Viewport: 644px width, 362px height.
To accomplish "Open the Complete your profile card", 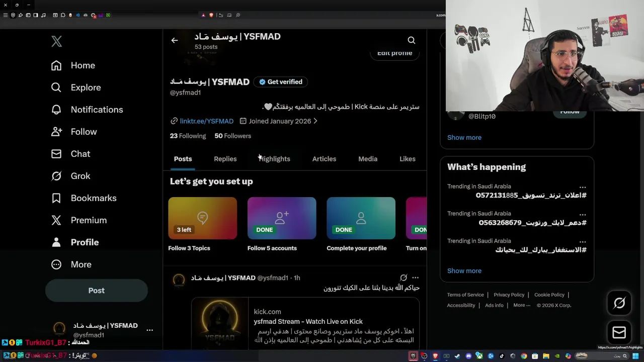I will (361, 224).
